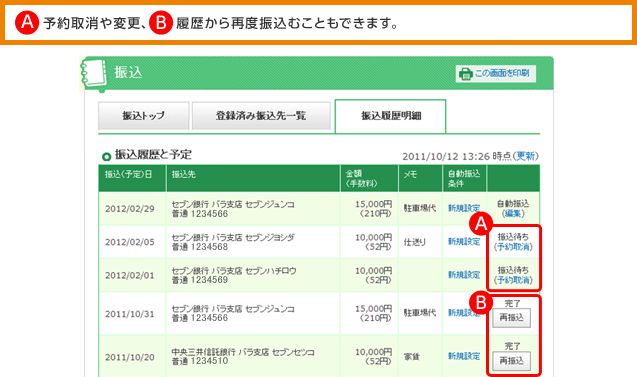Click 新規設定 in the 2012/02/05 row
Image resolution: width=637 pixels, height=377 pixels.
coord(464,241)
